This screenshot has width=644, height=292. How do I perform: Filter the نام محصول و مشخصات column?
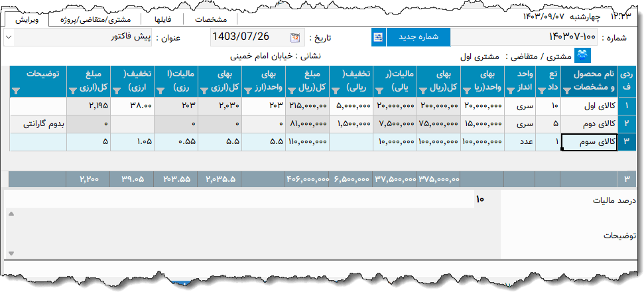tap(566, 90)
